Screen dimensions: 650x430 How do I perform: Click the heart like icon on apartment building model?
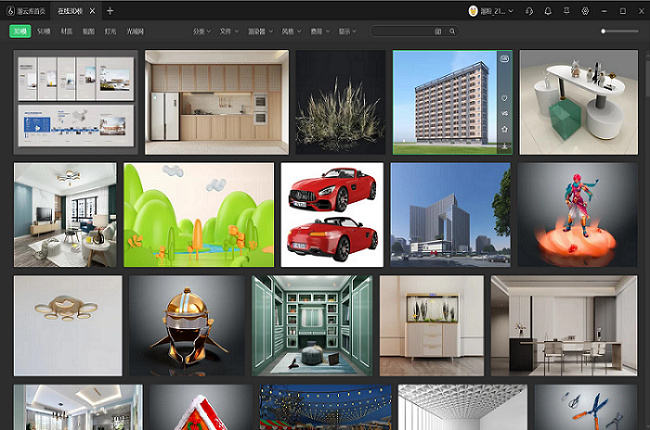tap(504, 98)
